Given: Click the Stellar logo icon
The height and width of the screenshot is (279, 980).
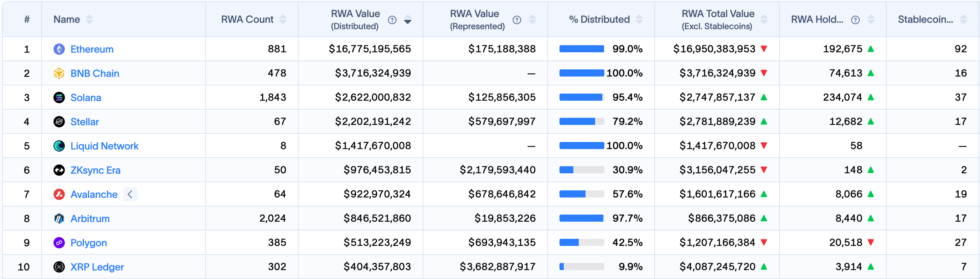Looking at the screenshot, I should pos(59,122).
